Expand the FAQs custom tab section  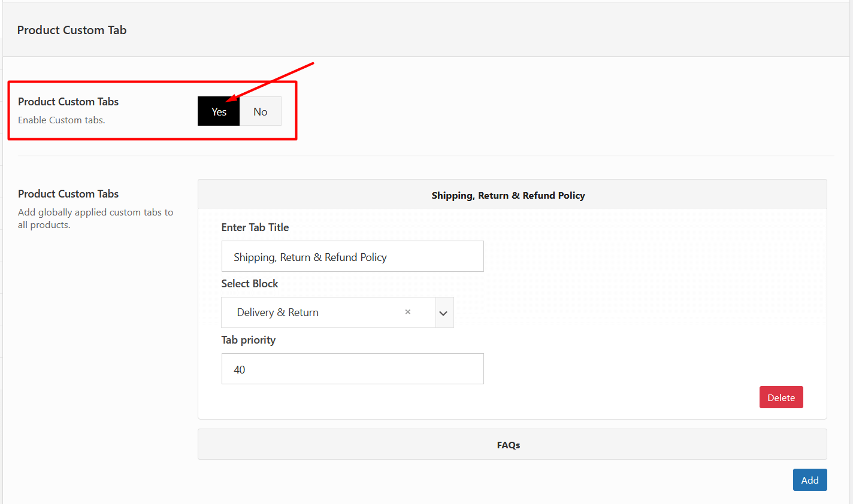pyautogui.click(x=508, y=445)
